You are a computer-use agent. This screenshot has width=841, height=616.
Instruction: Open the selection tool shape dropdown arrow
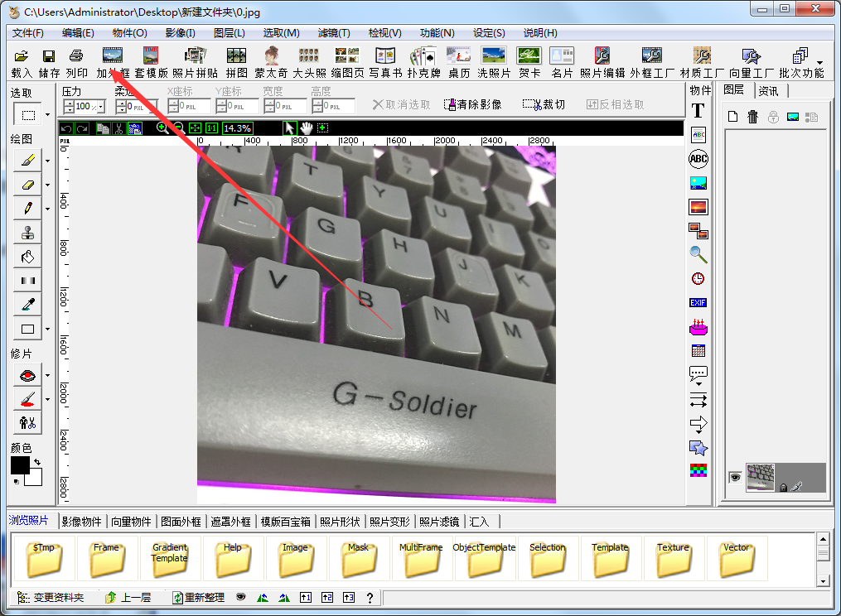coord(47,115)
